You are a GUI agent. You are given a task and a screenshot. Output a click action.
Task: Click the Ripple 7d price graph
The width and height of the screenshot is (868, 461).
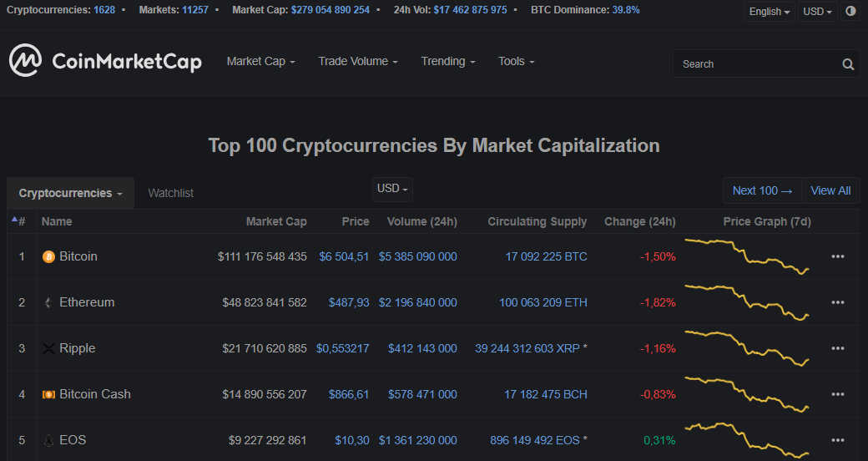(x=747, y=348)
